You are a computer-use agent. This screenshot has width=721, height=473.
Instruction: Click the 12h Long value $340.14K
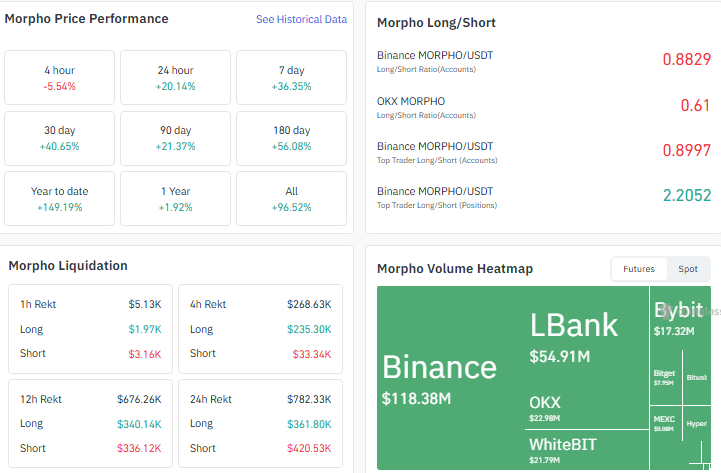tap(139, 424)
